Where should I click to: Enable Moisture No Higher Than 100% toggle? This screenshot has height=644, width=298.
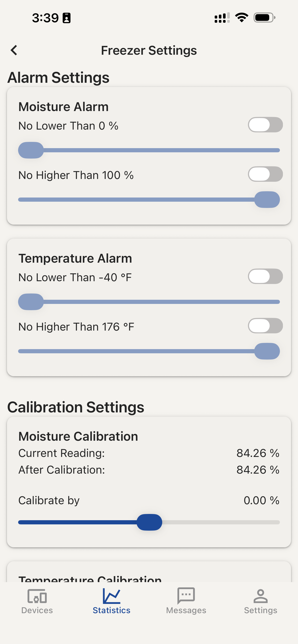pos(265,174)
